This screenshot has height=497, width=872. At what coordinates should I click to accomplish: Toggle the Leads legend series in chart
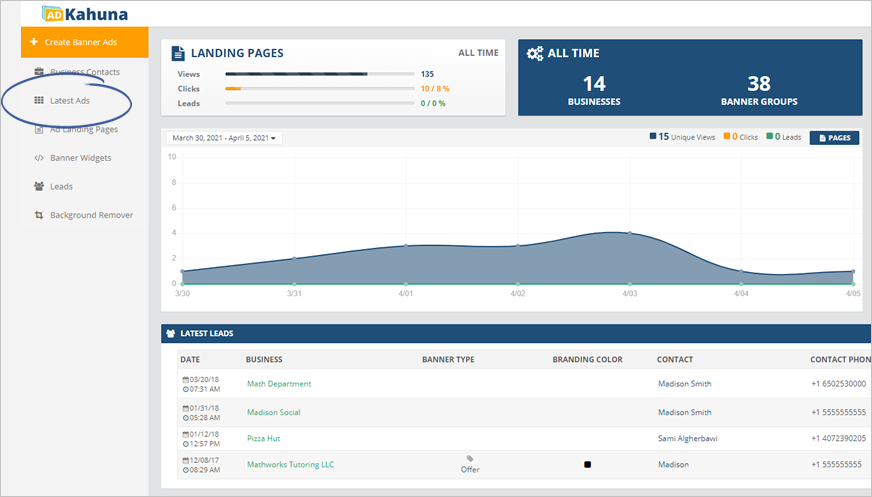click(x=785, y=137)
